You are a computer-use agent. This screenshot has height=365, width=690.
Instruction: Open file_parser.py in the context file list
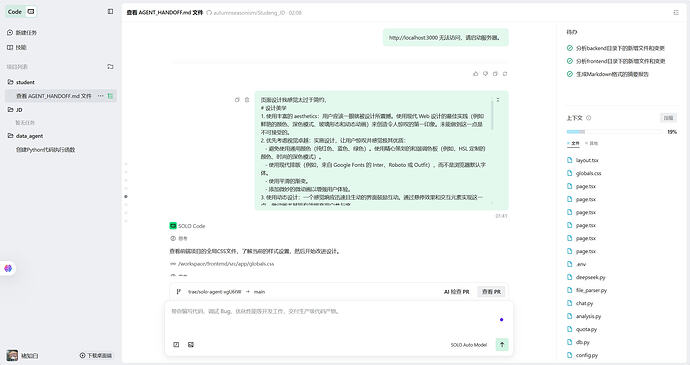(x=587, y=290)
